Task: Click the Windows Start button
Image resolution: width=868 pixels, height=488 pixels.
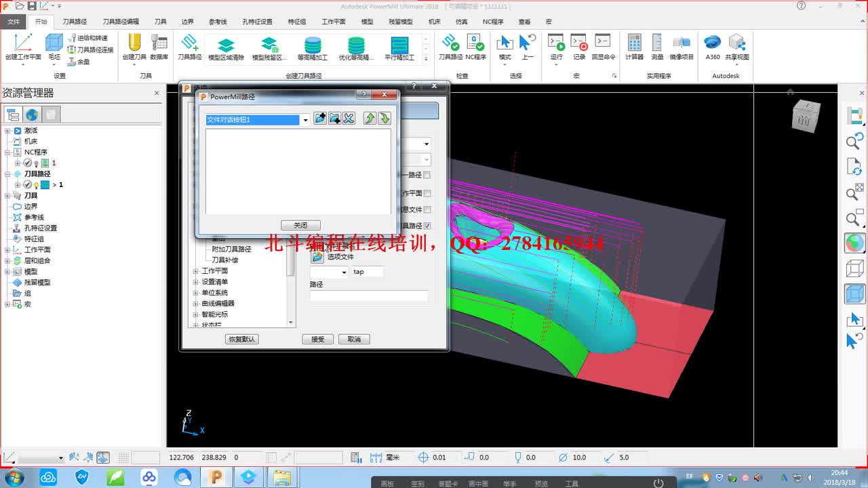Action: tap(14, 477)
